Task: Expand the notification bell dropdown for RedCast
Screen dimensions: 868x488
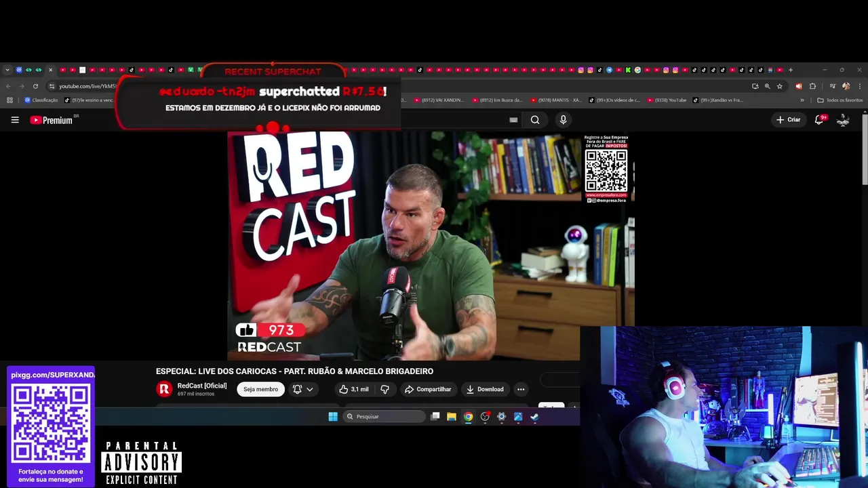Action: (303, 389)
